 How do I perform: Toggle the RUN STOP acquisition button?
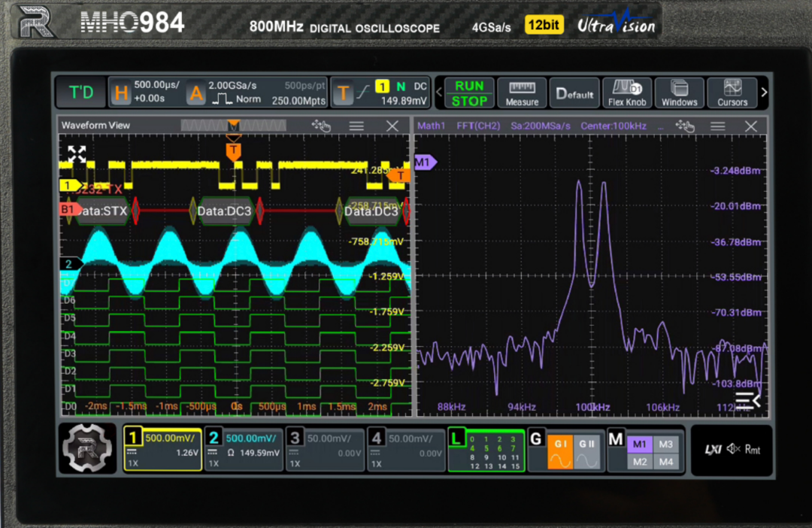[x=469, y=93]
